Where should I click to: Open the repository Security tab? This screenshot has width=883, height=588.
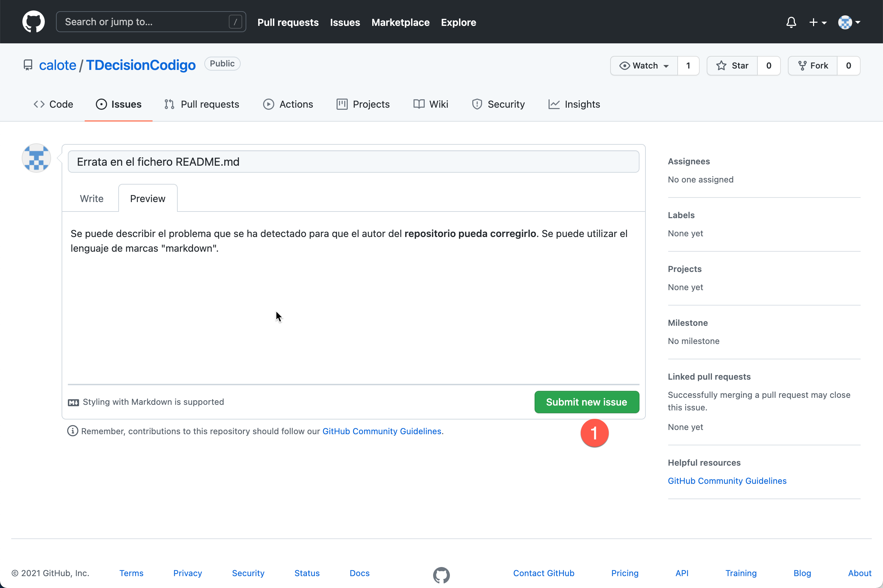499,104
